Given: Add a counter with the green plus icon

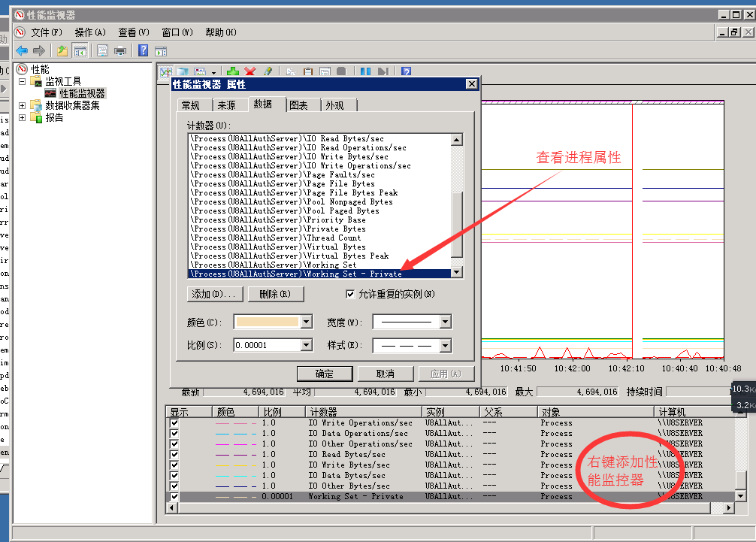Looking at the screenshot, I should point(233,72).
